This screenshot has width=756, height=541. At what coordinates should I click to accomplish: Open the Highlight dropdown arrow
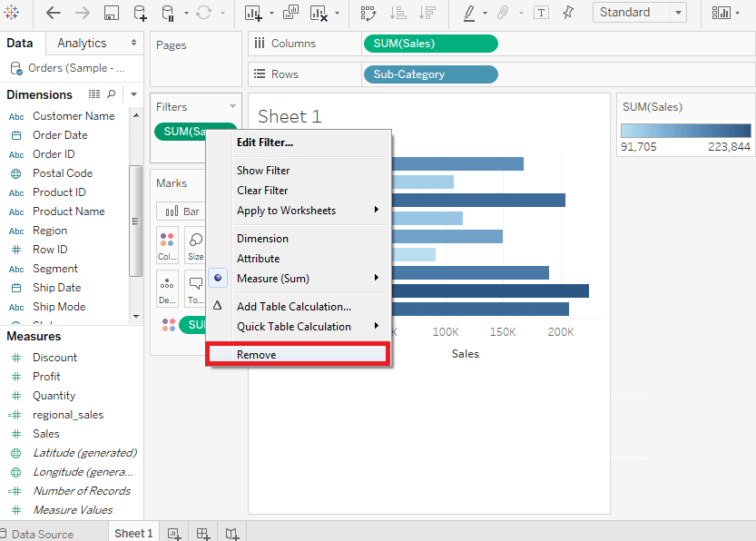[485, 14]
